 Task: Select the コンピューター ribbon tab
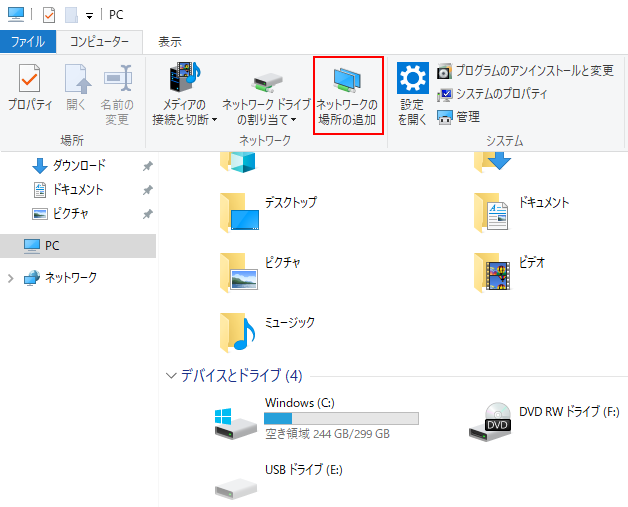pyautogui.click(x=99, y=42)
